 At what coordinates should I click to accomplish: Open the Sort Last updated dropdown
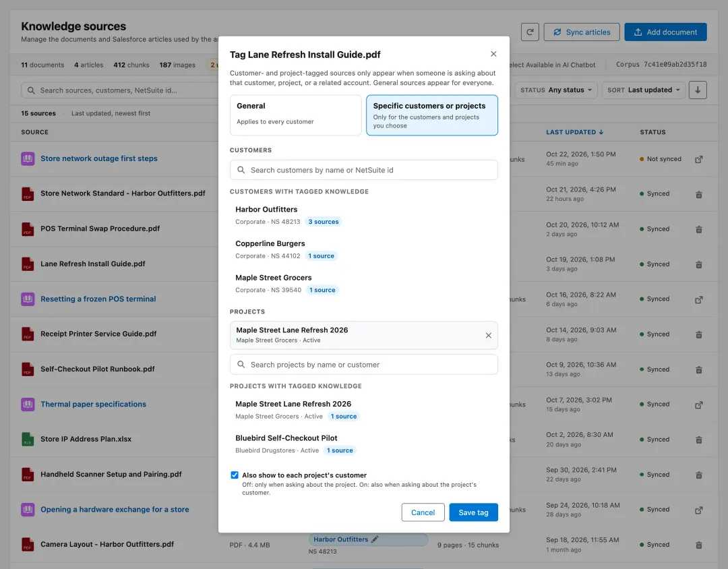coord(643,90)
